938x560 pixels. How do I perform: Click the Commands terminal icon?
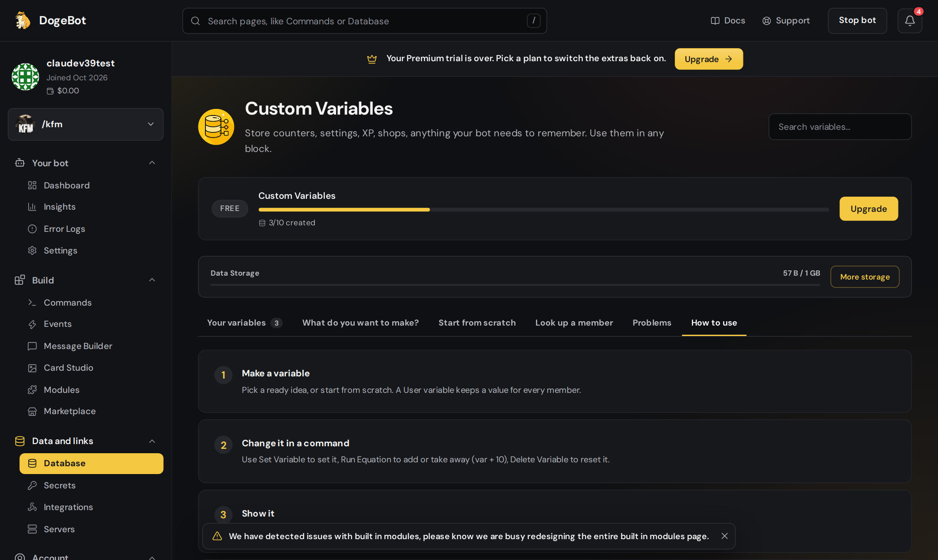click(x=32, y=303)
